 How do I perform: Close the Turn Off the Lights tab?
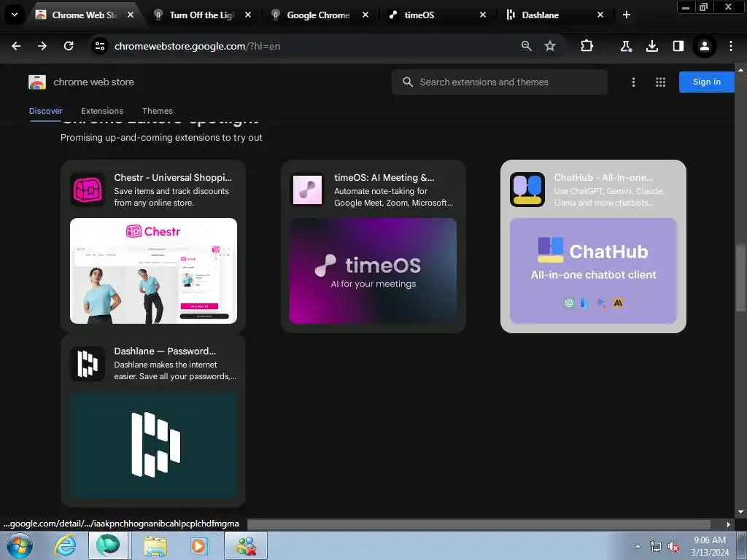(248, 15)
